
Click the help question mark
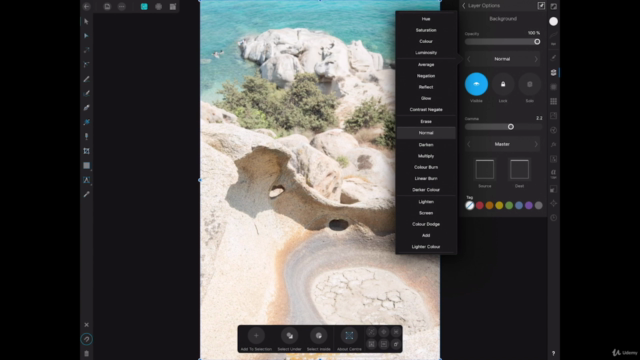coord(553,353)
